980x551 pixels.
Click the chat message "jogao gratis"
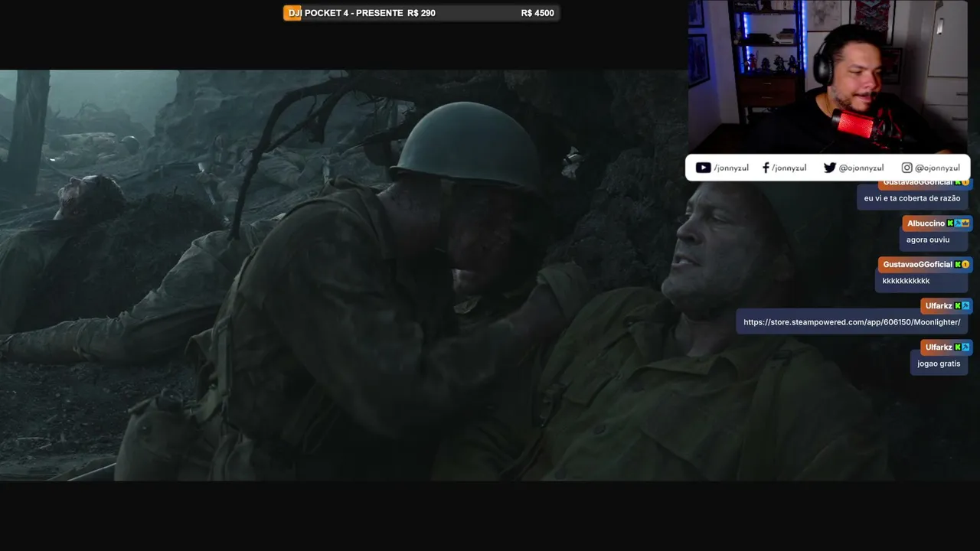(939, 364)
